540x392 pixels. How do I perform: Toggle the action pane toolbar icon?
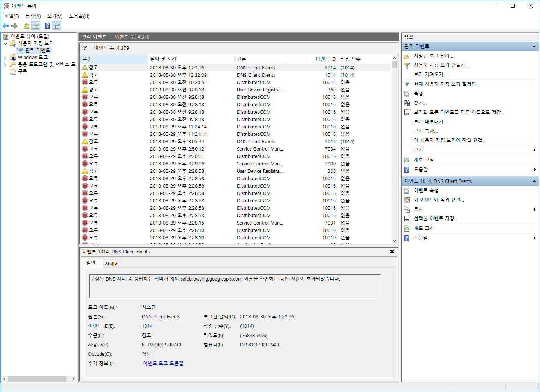click(x=57, y=26)
